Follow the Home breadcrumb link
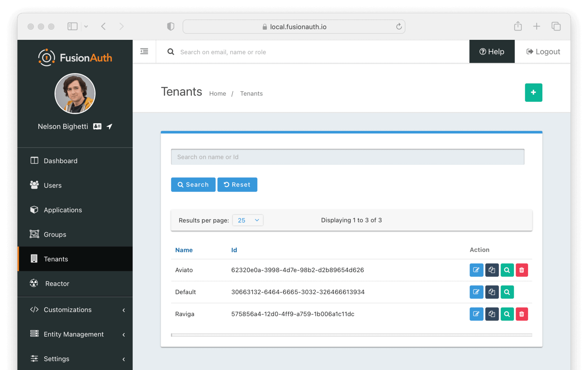The image size is (588, 370). pyautogui.click(x=218, y=94)
